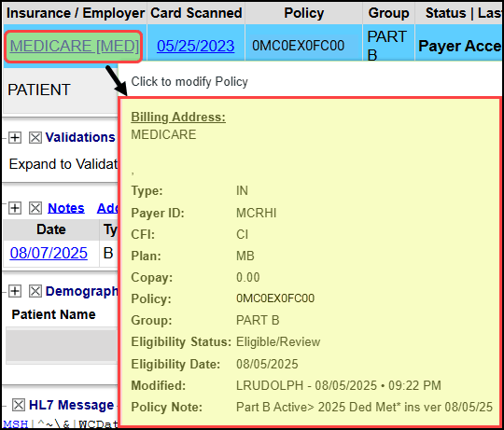Click Click to modify Policy text
Image resolution: width=504 pixels, height=430 pixels.
coord(189,81)
